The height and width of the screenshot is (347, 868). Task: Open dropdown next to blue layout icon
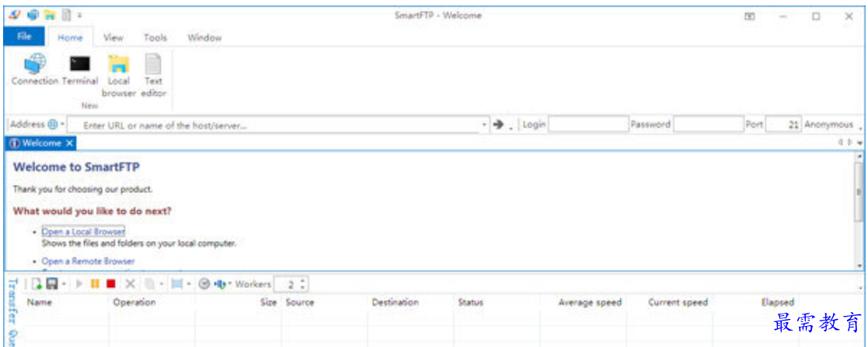(189, 284)
